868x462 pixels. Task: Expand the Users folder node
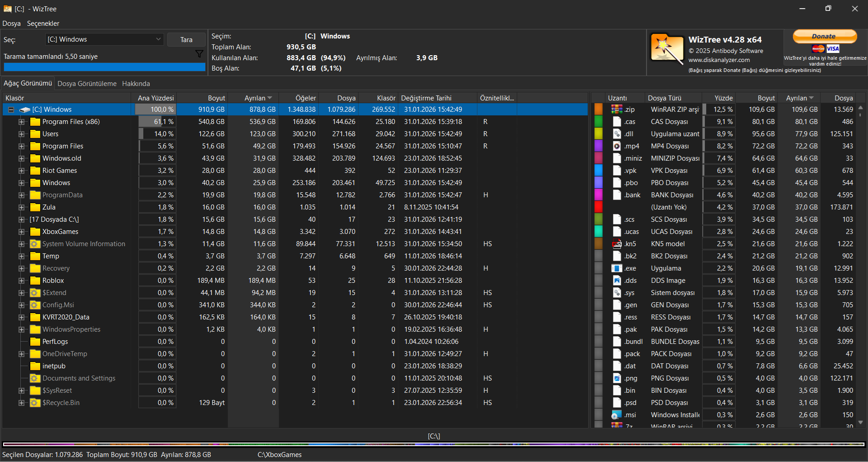[21, 134]
